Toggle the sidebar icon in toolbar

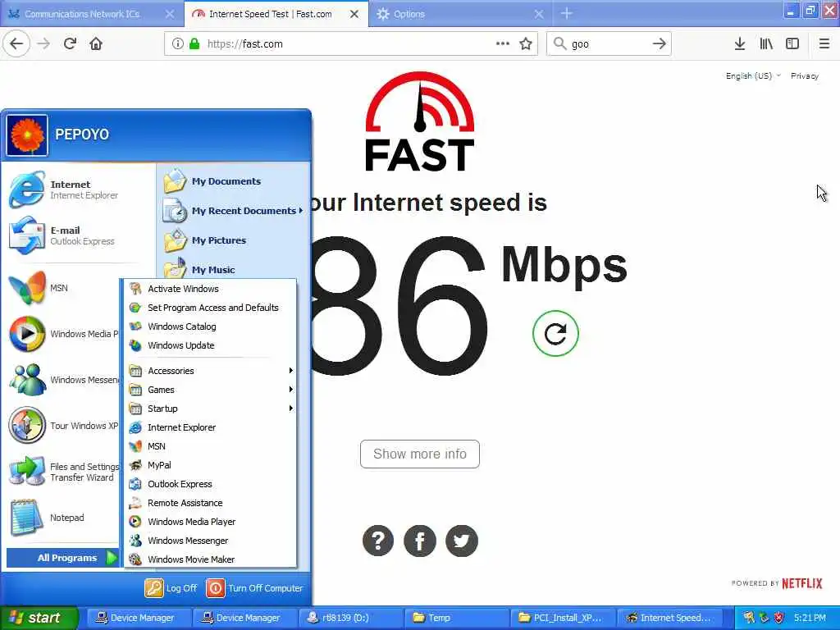[792, 44]
